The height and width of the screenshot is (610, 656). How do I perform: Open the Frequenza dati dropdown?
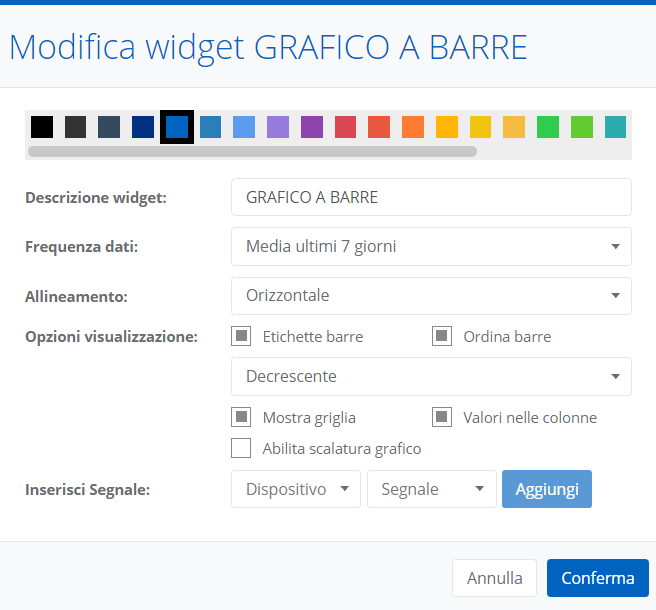coord(431,246)
